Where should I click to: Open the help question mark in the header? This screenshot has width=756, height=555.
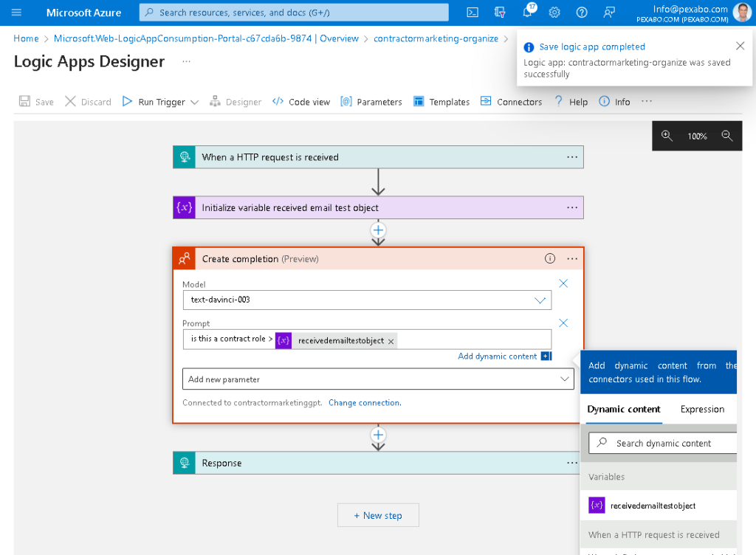pos(582,13)
